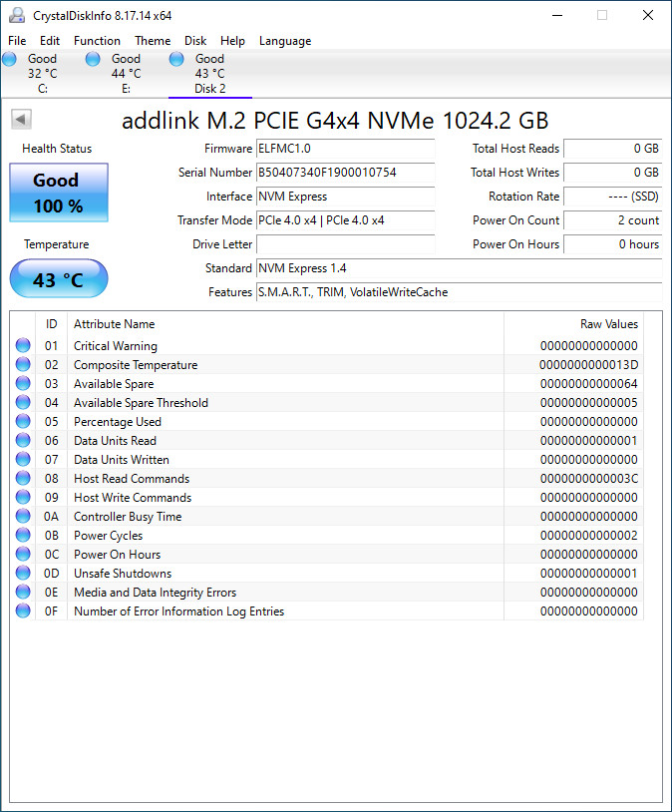Minimize the CrystalDiskInfo window

pyautogui.click(x=557, y=16)
